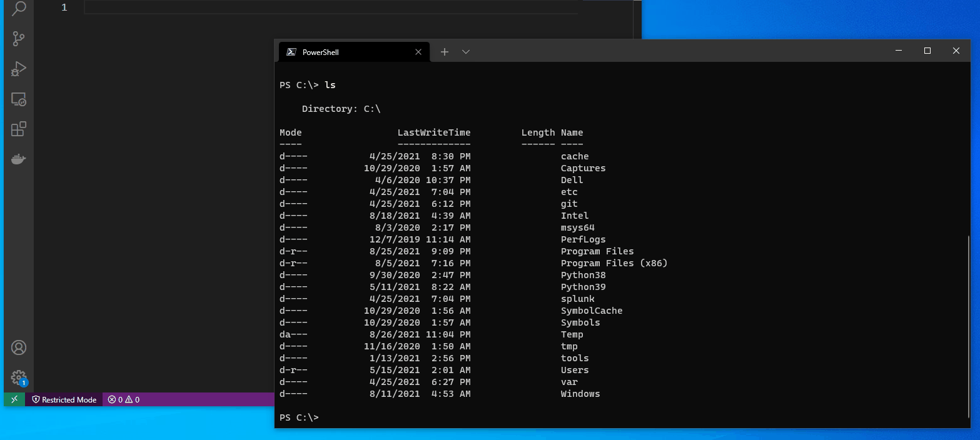
Task: Click the 'Captures' directory name
Action: pos(583,168)
